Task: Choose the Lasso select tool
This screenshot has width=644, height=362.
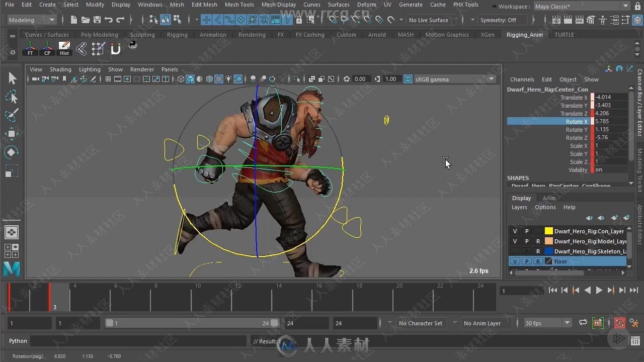Action: tap(12, 97)
